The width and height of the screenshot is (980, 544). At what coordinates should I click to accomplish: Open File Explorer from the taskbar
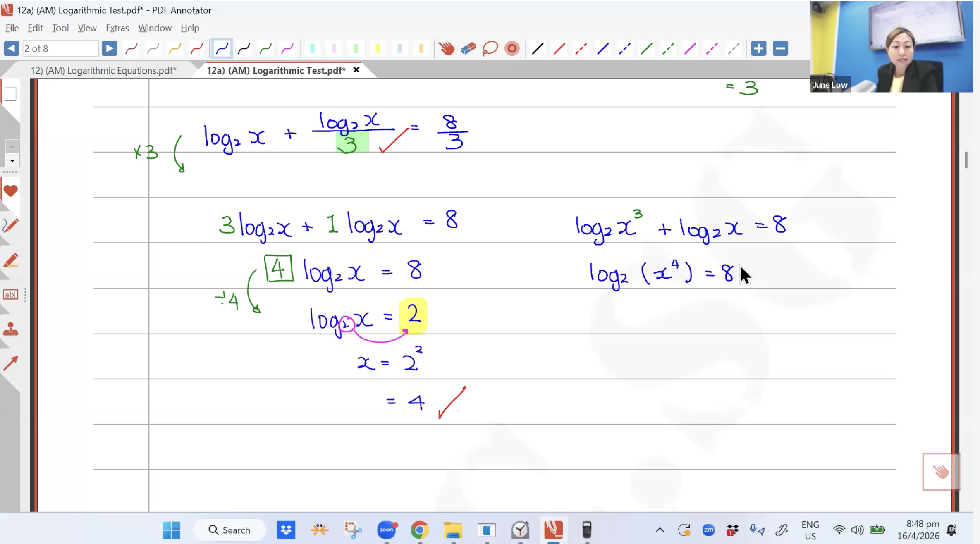coord(453,530)
